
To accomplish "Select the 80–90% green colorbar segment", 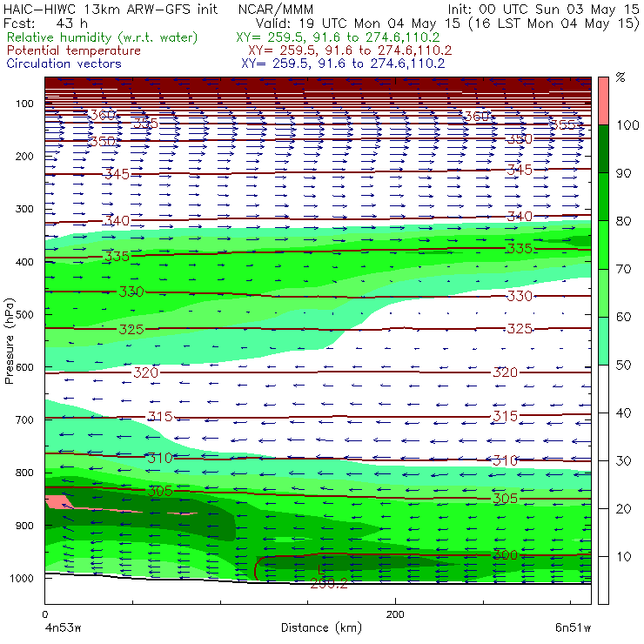I will tap(603, 197).
